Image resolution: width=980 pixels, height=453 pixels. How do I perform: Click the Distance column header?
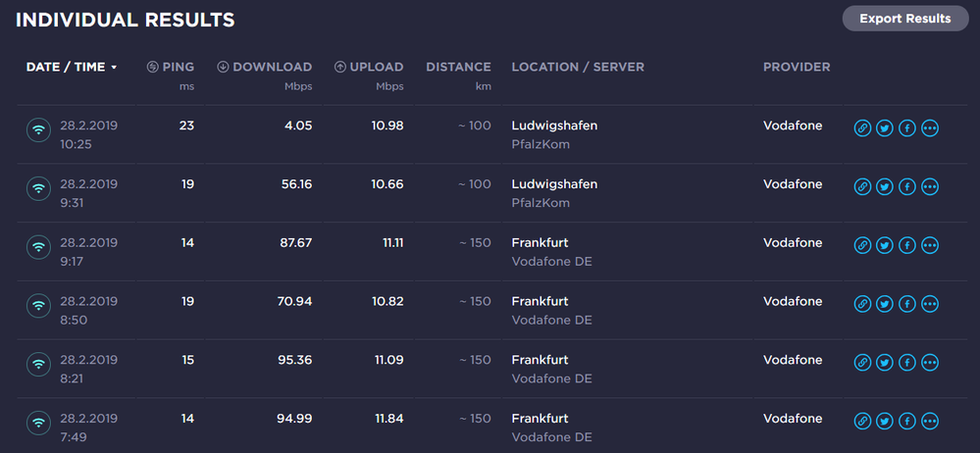pos(458,68)
